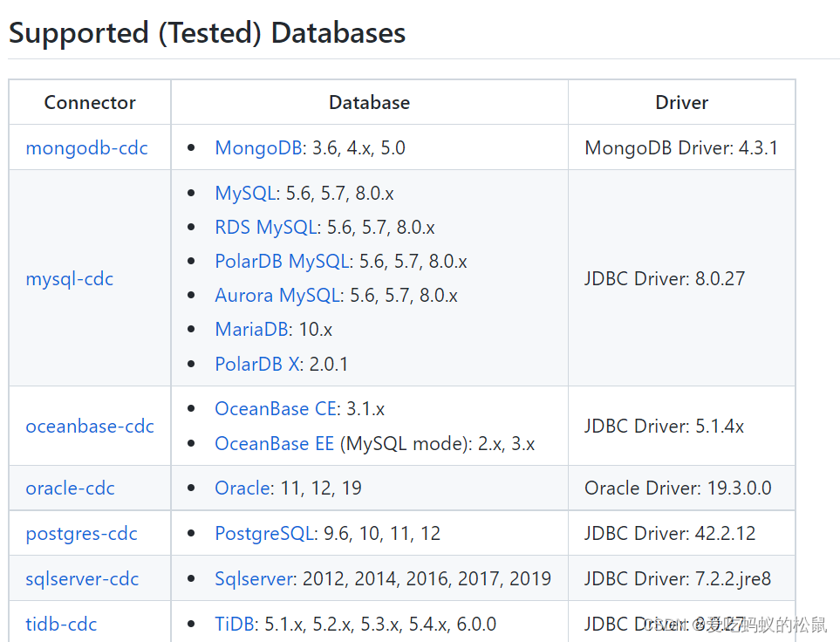Click the Supported (Tested) Databases heading
Viewport: 840px width, 642px height.
207,33
